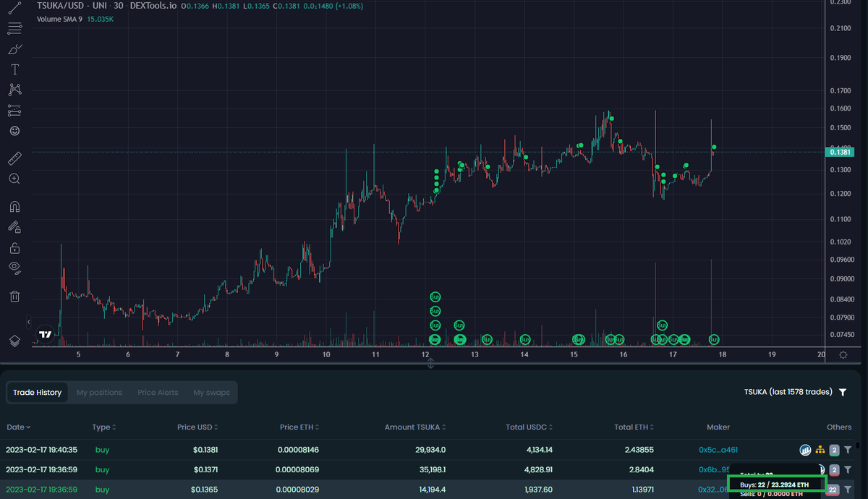868x499 pixels.
Task: Open the chart patterns tool
Action: coord(14,90)
